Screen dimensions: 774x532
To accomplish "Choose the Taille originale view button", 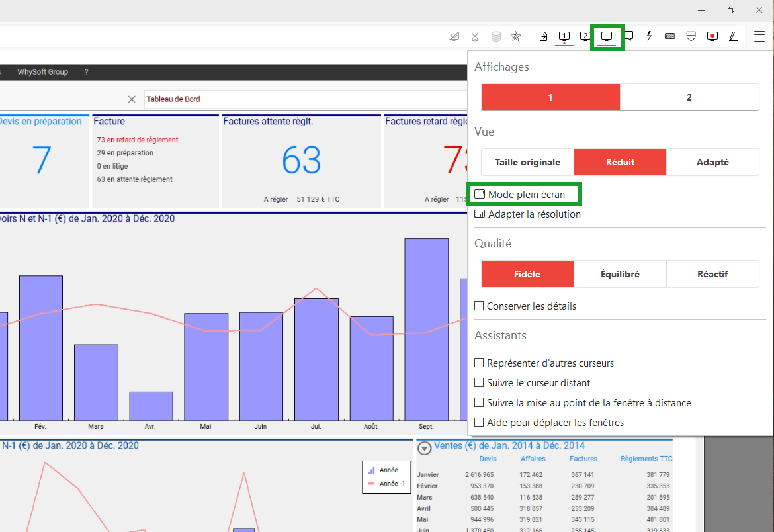I will pos(527,162).
